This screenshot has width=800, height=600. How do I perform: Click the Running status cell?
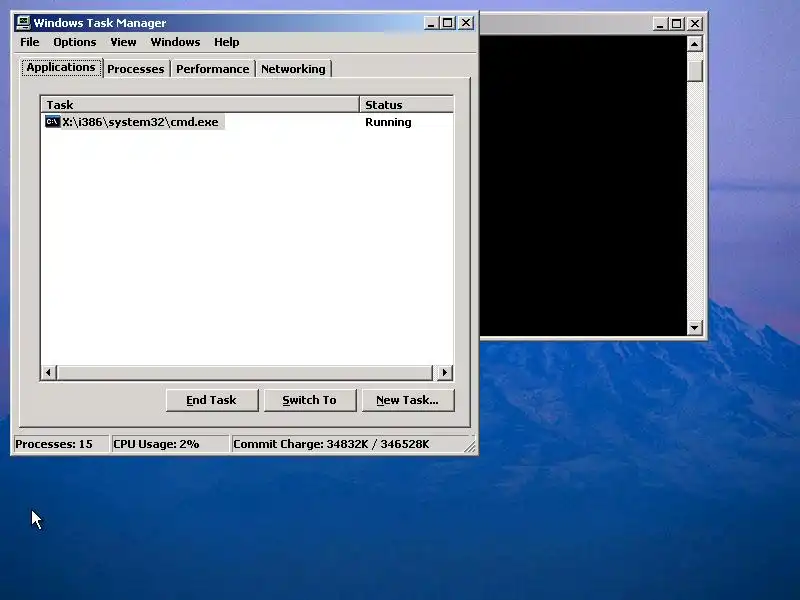point(388,122)
